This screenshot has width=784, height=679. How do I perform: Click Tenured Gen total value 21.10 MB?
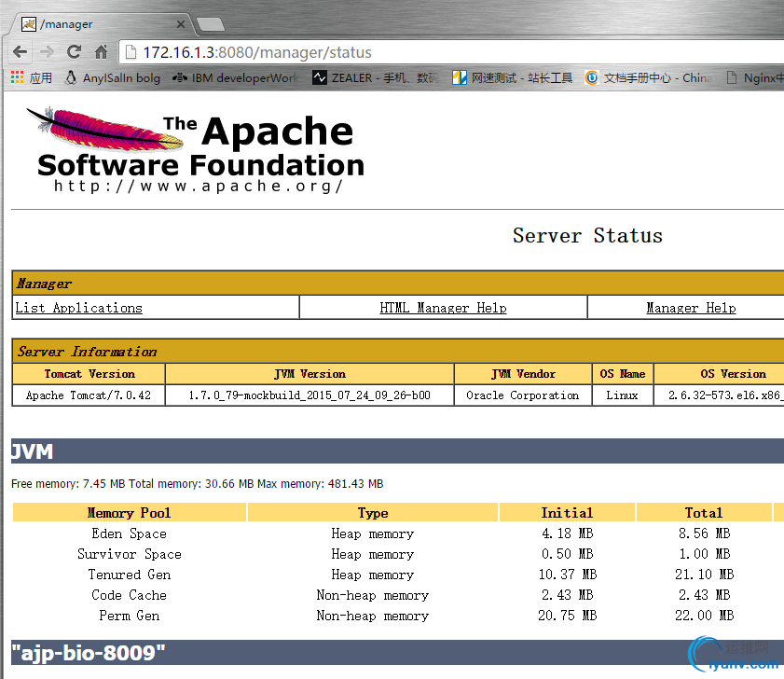pyautogui.click(x=704, y=575)
